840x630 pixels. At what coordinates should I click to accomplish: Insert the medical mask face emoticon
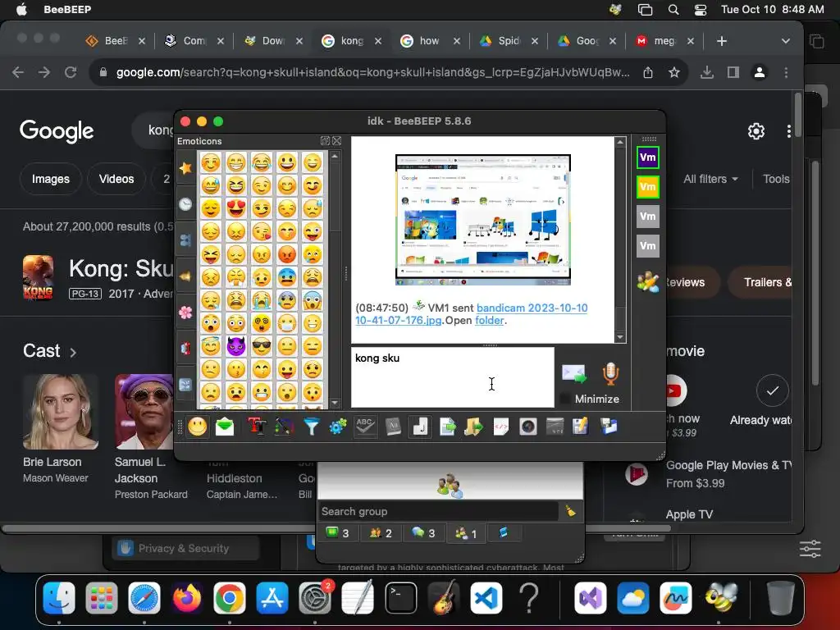pyautogui.click(x=287, y=323)
